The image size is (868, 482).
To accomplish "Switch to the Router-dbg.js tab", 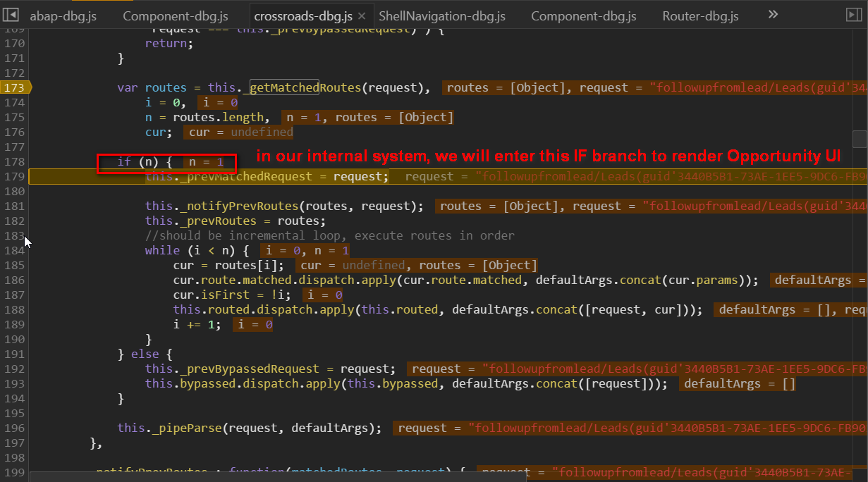I will coord(701,16).
